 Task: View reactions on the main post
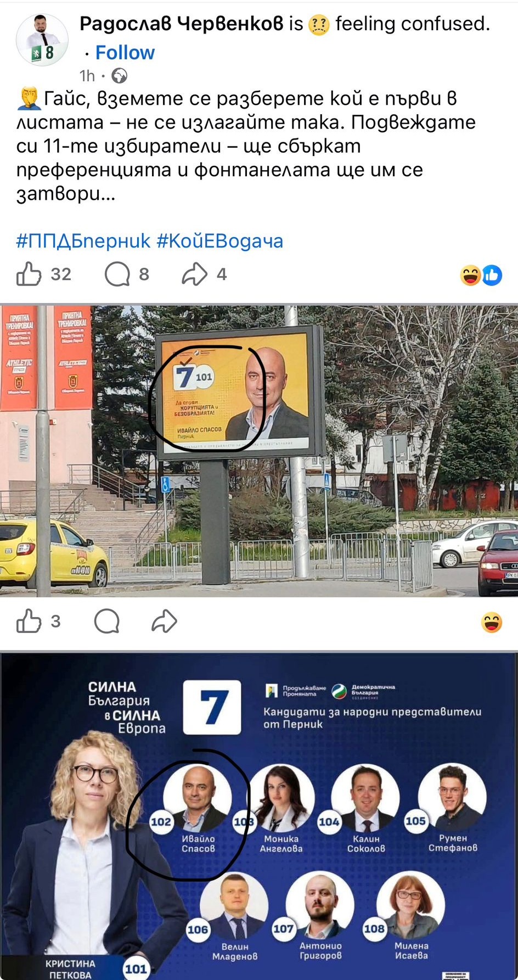point(481,275)
